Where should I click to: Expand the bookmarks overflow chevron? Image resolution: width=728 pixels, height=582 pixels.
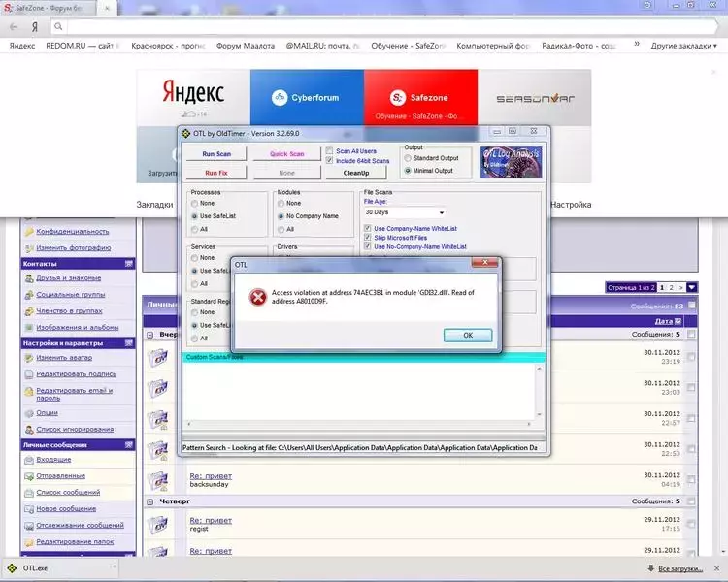pyautogui.click(x=637, y=44)
